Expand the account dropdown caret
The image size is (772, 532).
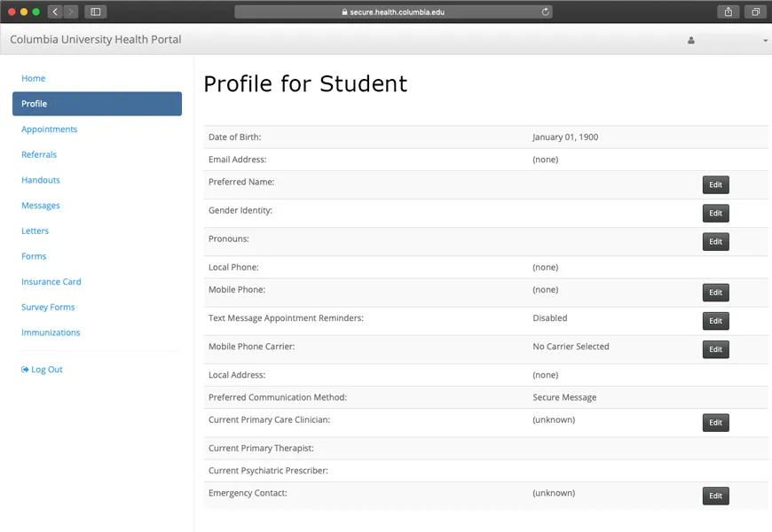pyautogui.click(x=765, y=41)
